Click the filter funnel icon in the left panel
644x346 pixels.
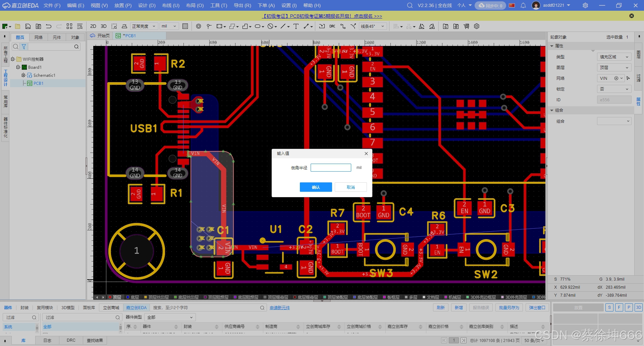pos(24,47)
